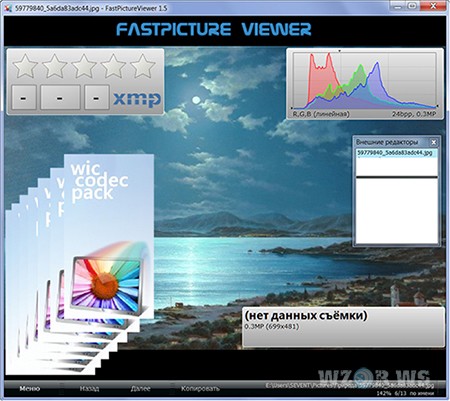
Task: Close the FastPictureViewer window
Action: click(x=433, y=6)
